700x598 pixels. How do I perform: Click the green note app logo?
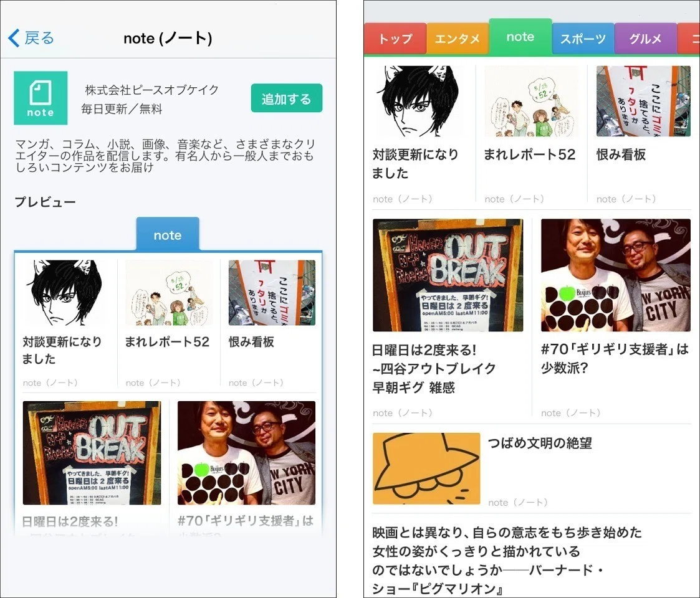[x=41, y=98]
